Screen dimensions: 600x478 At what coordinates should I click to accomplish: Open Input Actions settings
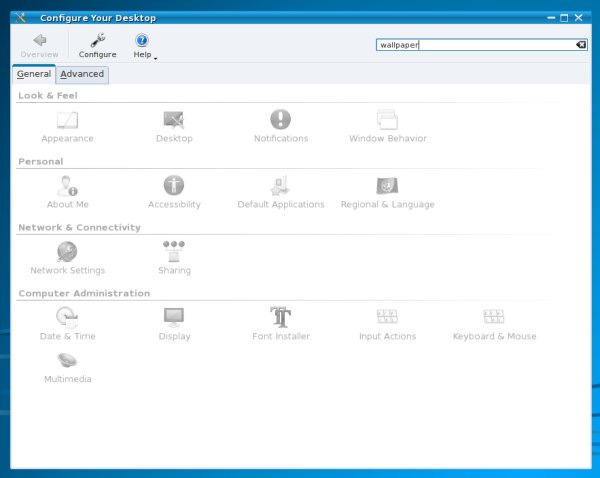[x=388, y=324]
